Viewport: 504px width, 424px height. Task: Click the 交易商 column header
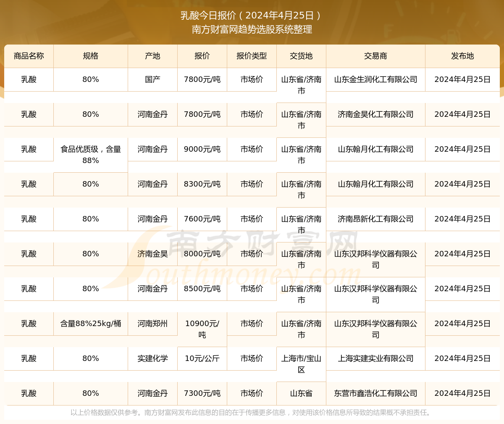click(x=375, y=56)
